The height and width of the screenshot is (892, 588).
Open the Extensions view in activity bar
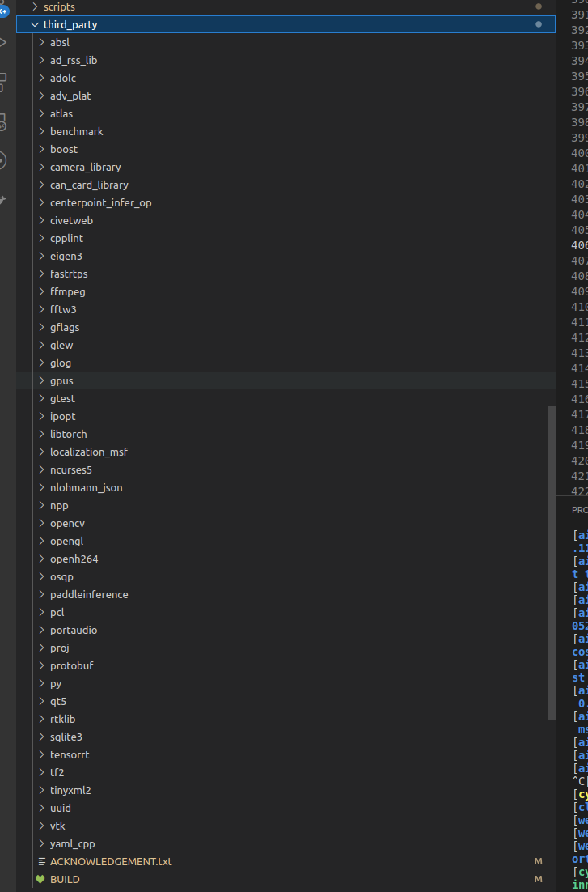point(2,81)
